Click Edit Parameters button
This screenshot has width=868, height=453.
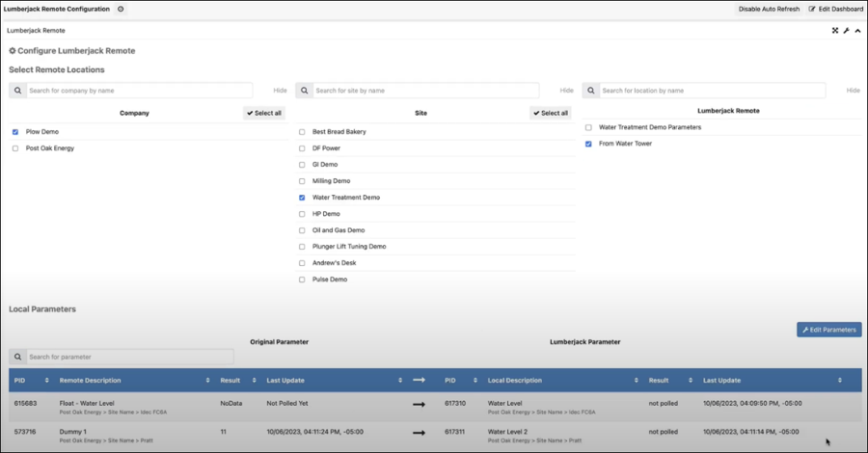point(829,330)
